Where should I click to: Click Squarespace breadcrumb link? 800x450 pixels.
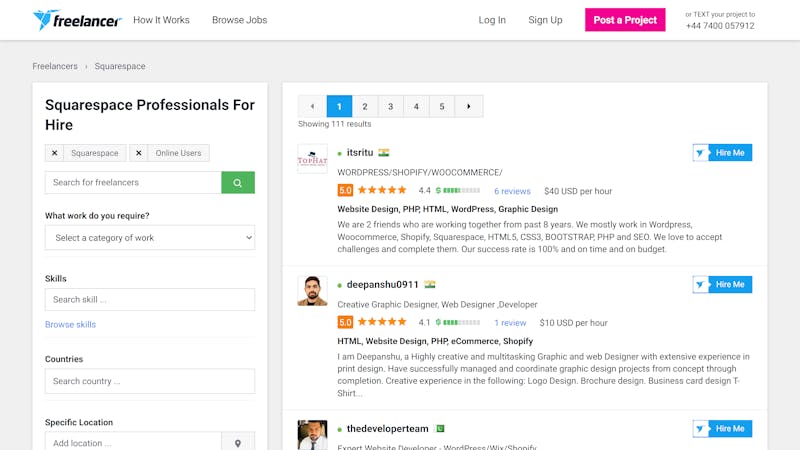[x=120, y=66]
